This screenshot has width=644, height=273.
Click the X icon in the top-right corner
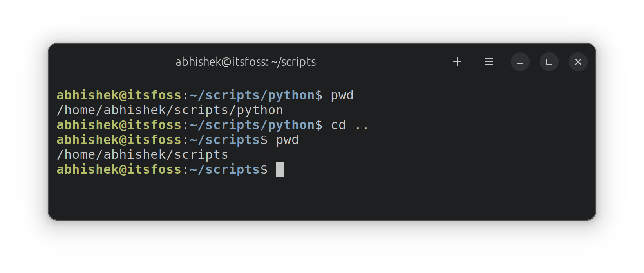click(578, 61)
